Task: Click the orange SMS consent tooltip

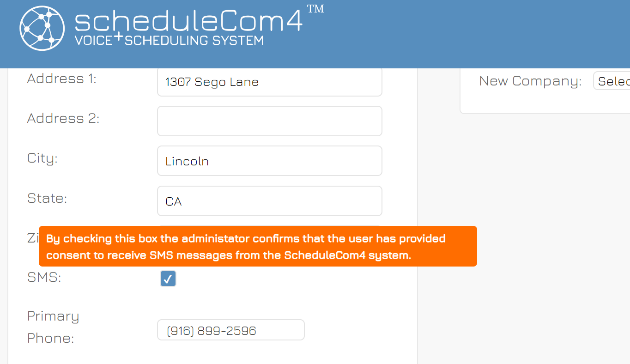Action: click(x=258, y=246)
